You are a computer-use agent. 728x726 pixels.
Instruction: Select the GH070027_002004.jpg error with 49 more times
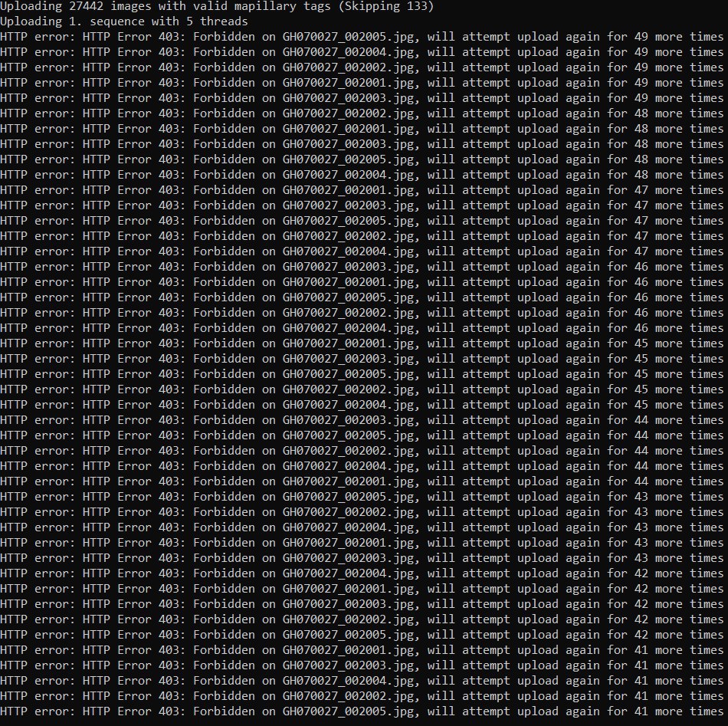point(362,52)
